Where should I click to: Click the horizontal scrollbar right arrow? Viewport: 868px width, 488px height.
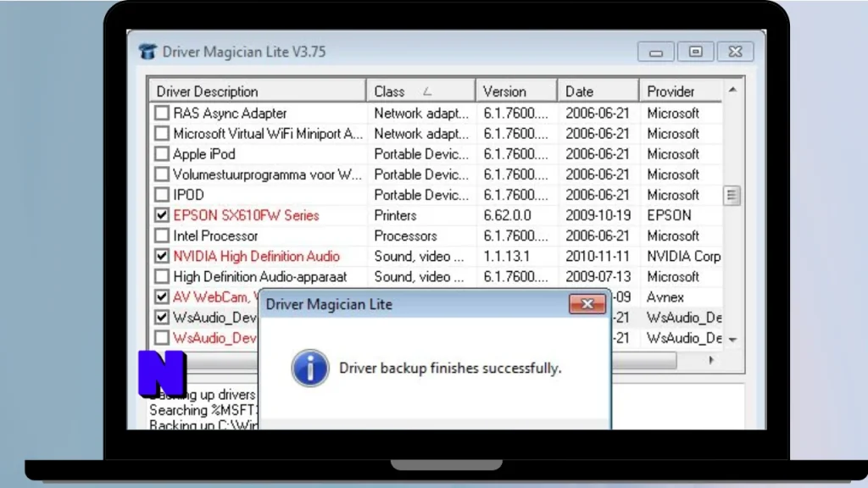coord(711,361)
